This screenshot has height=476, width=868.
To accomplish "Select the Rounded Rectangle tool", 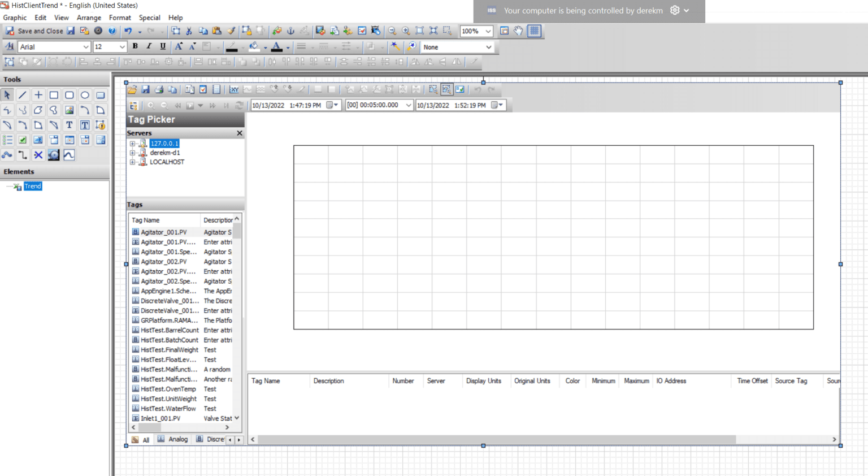I will tap(68, 94).
